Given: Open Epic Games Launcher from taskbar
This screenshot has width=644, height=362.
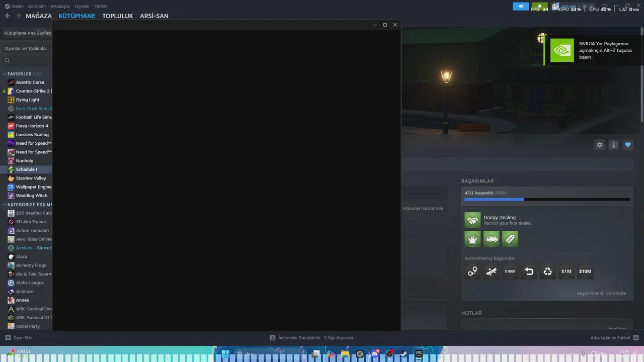Looking at the screenshot, I should [x=419, y=354].
